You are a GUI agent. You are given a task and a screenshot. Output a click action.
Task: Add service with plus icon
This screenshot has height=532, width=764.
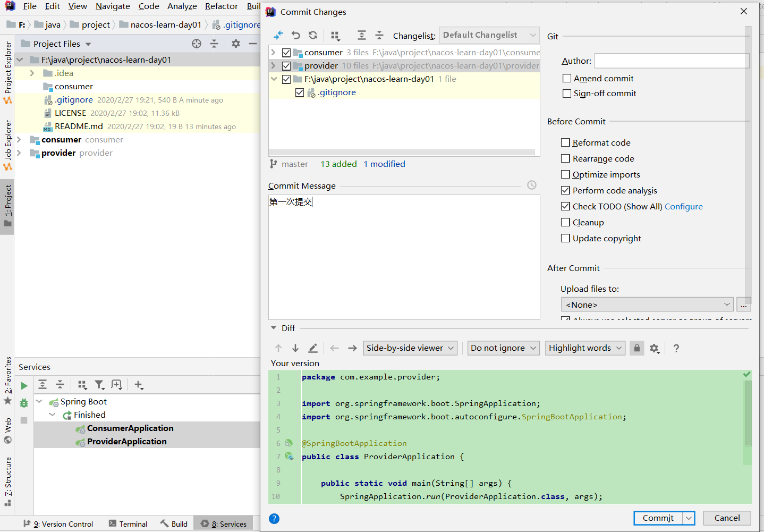(139, 385)
